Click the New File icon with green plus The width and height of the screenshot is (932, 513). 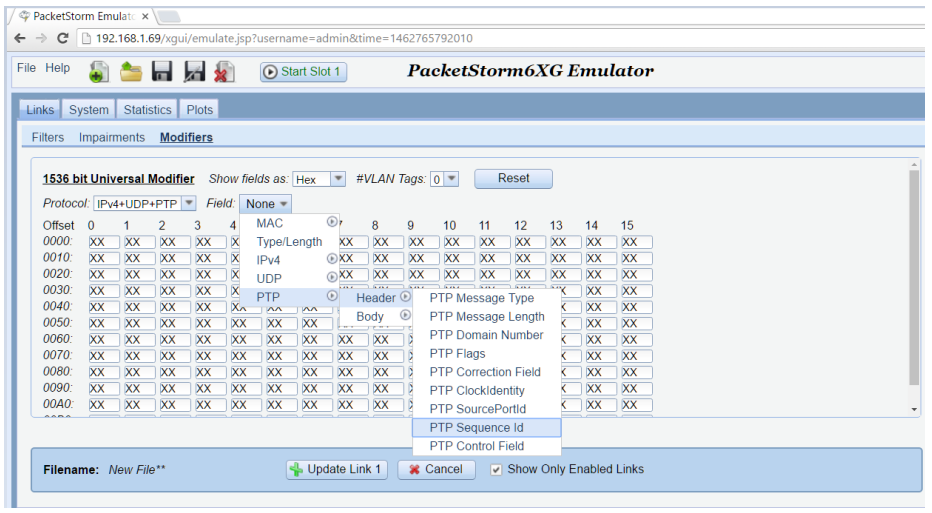tap(99, 72)
